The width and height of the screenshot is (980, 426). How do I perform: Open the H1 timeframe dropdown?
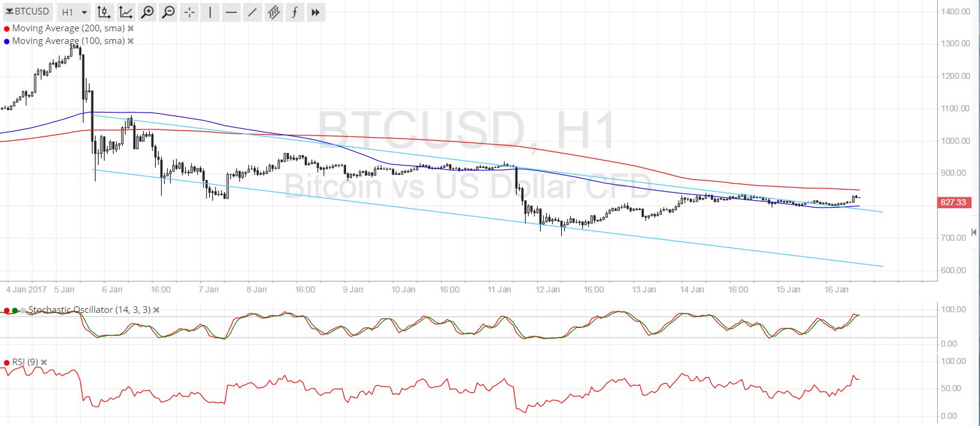[x=75, y=12]
